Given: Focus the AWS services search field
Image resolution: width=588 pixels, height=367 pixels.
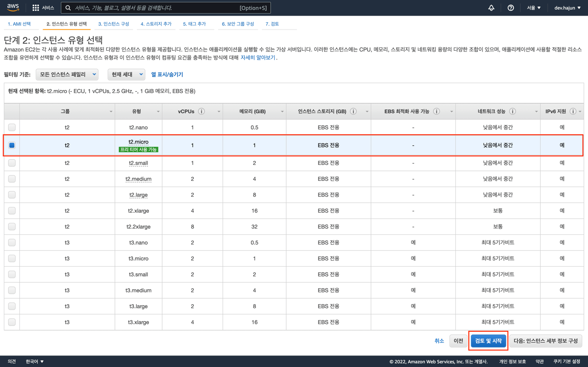Looking at the screenshot, I should coord(166,8).
